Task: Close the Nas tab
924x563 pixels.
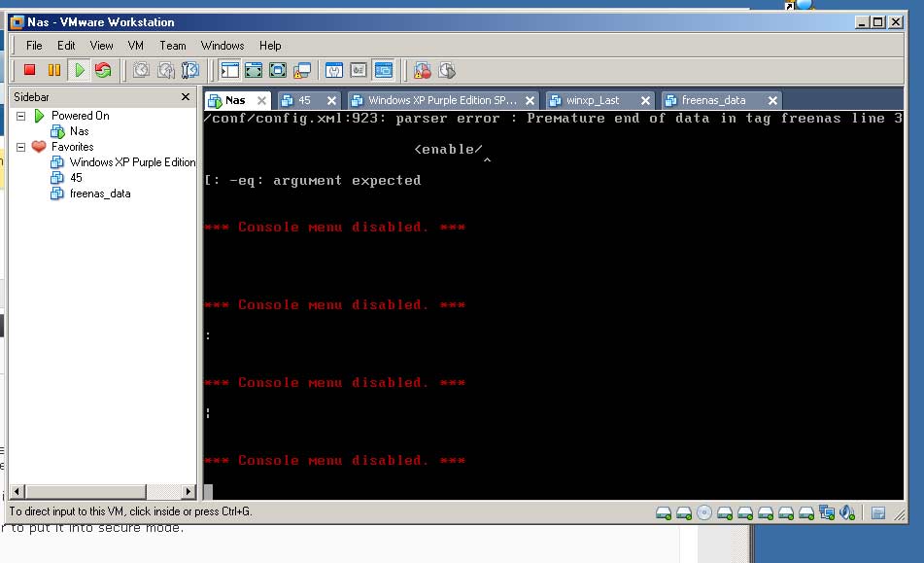Action: [x=261, y=101]
